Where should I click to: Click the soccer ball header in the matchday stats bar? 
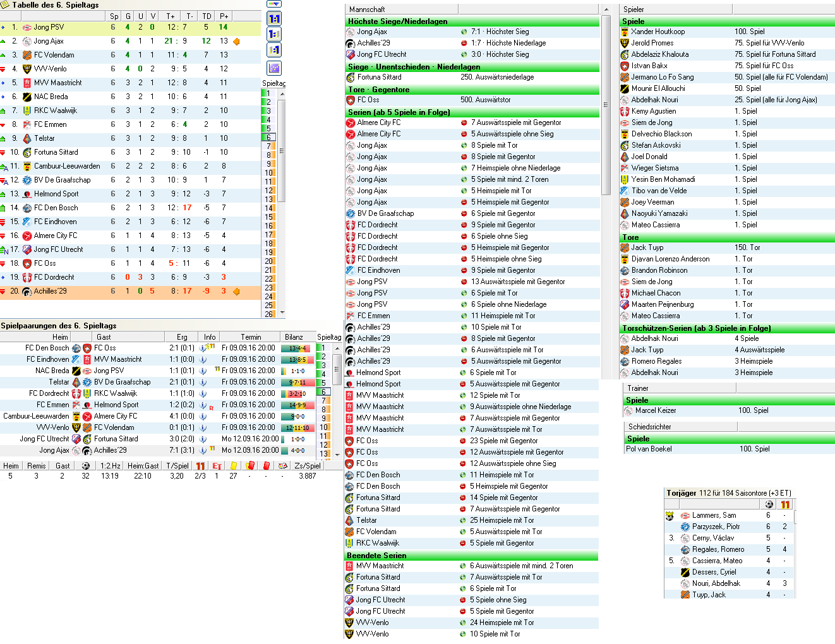coord(86,466)
